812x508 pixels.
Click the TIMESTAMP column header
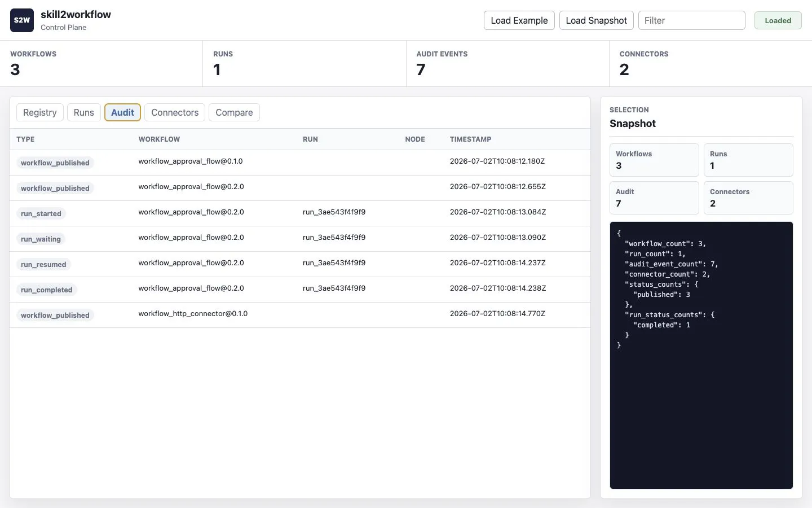pos(470,139)
